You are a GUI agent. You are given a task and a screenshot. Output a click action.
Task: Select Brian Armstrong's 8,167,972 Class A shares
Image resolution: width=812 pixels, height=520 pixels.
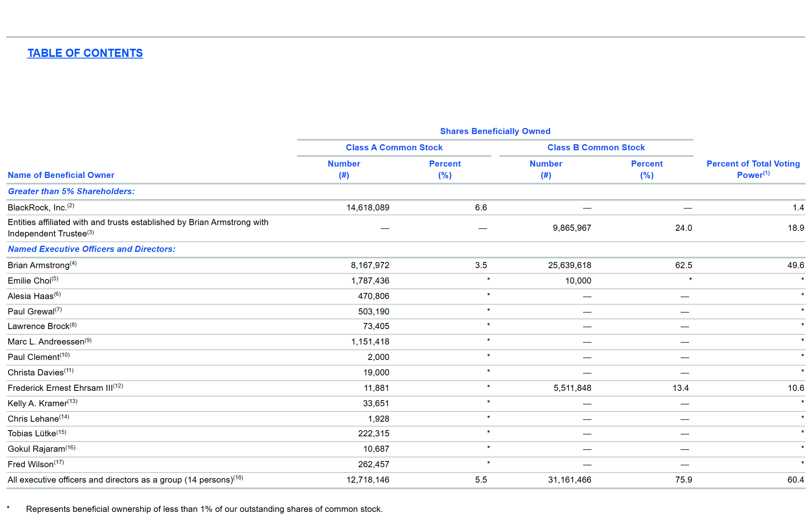pyautogui.click(x=370, y=265)
